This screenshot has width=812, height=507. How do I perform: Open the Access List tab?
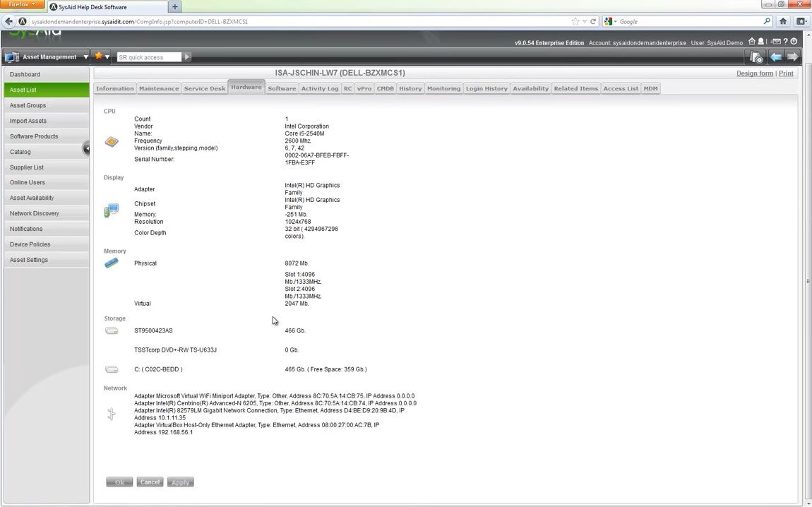click(x=621, y=88)
